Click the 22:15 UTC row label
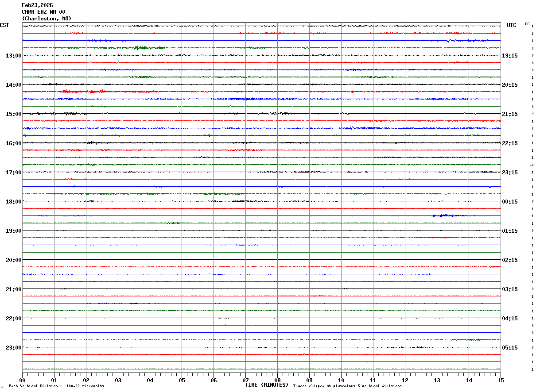Screen dimensions: 536x392 [509, 143]
